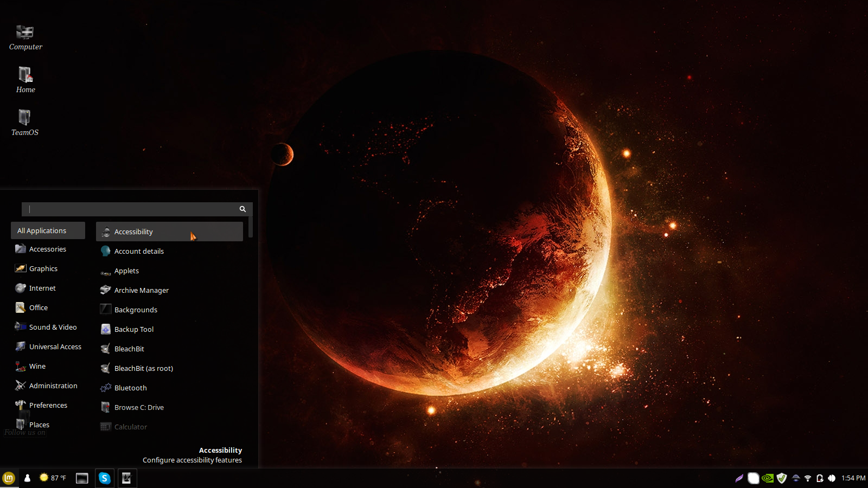
Task: Launch BleachBit
Action: tap(169, 349)
